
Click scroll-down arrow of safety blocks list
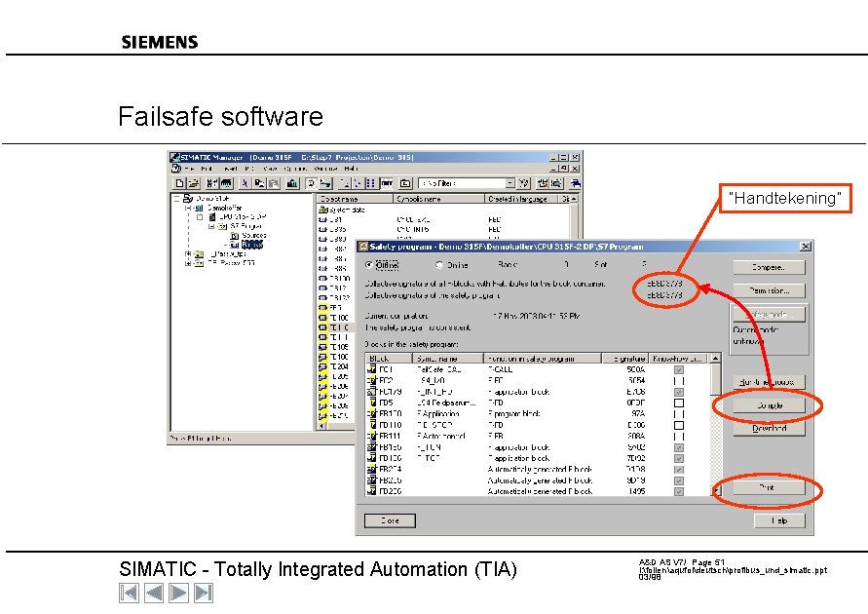(x=715, y=490)
